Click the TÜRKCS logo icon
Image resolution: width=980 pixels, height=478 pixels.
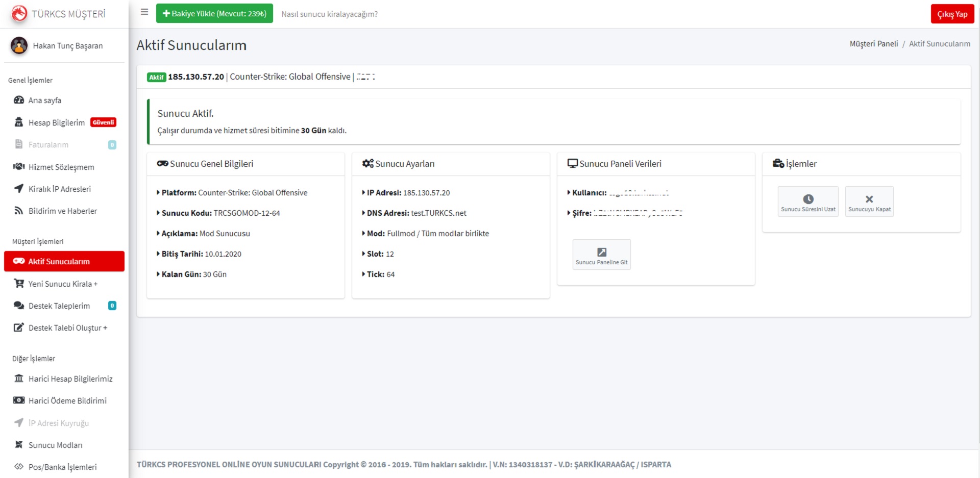19,14
